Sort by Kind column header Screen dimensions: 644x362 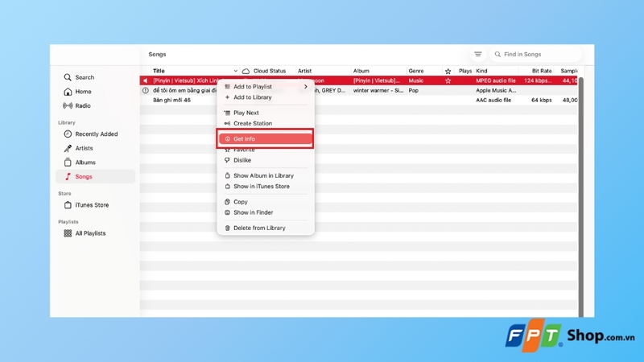(x=481, y=71)
